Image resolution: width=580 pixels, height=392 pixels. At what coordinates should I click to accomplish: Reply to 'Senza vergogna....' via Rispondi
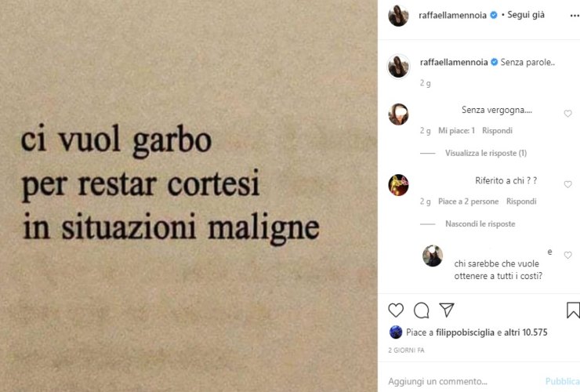497,131
